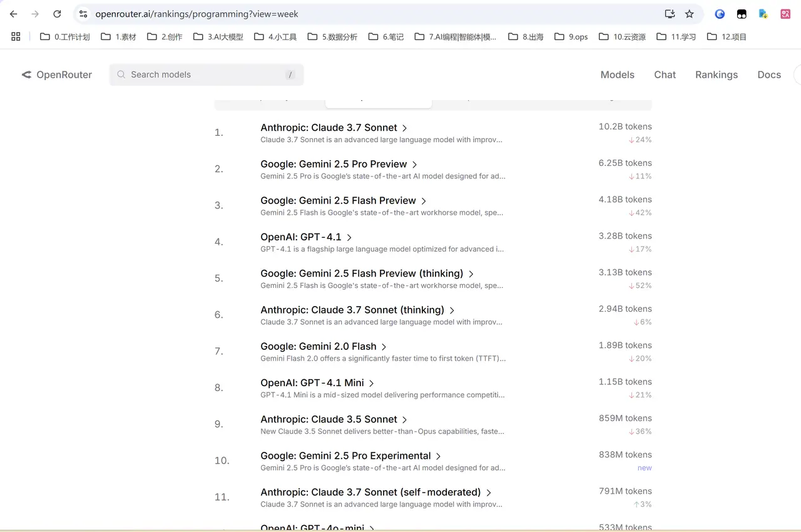Open Claude 3.7 Sonnet (self-moderated) link
The width and height of the screenshot is (801, 532).
376,492
